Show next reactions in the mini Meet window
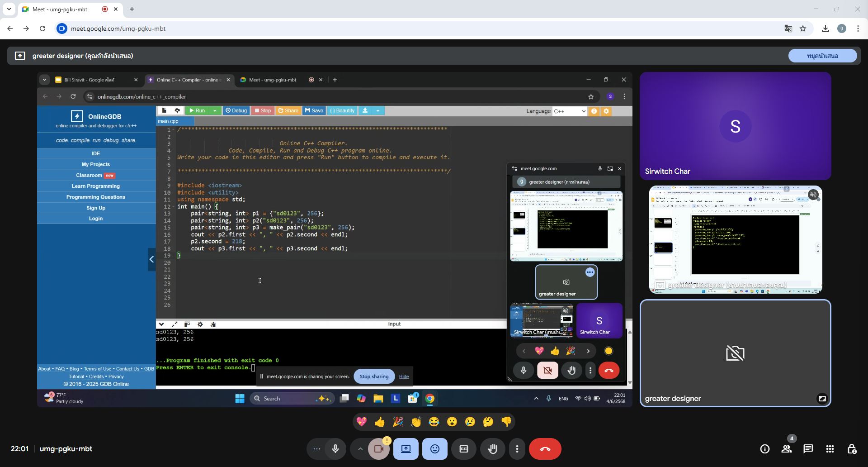The height and width of the screenshot is (467, 868). [588, 351]
